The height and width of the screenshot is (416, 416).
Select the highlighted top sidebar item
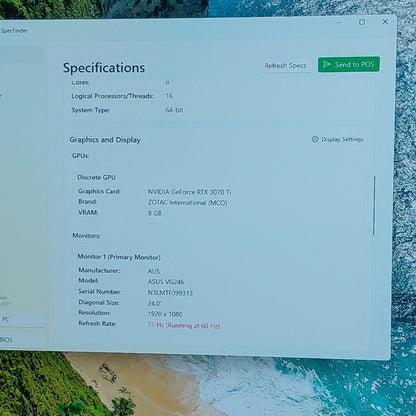22,55
